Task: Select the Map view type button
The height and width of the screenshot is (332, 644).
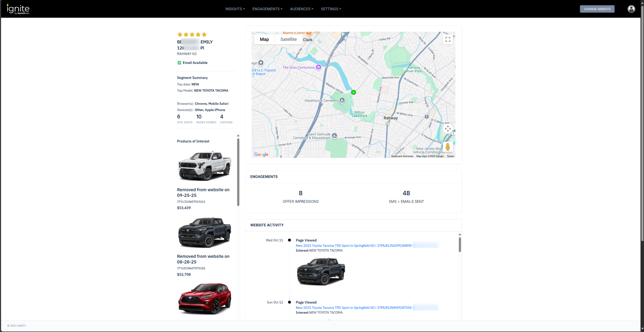Action: (264, 39)
